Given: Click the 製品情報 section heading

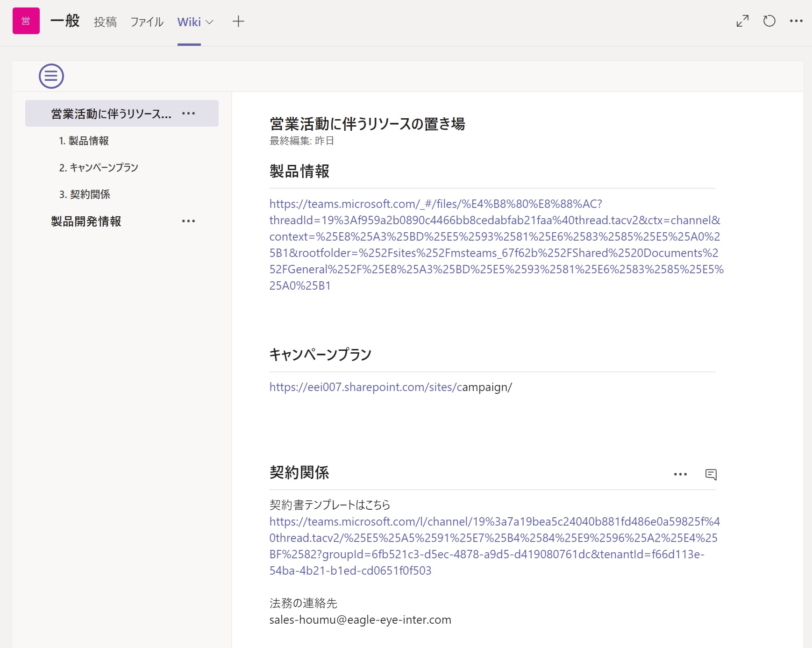Looking at the screenshot, I should pos(299,171).
